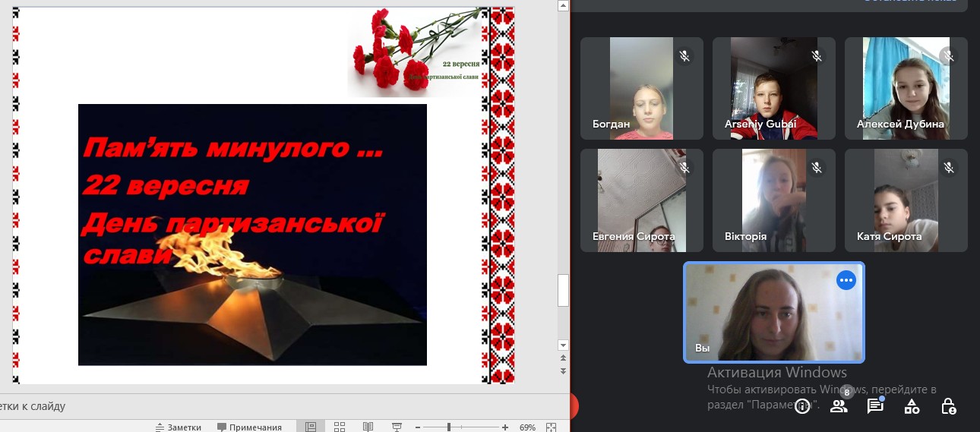Toggle the Примечания comments pane
980x432 pixels.
(249, 427)
